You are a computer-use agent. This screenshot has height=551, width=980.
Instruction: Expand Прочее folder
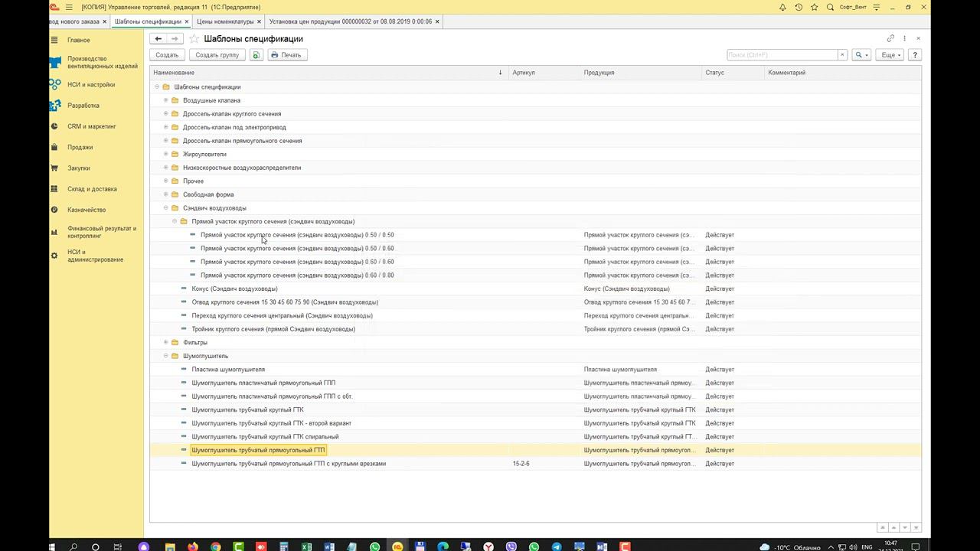tap(165, 181)
